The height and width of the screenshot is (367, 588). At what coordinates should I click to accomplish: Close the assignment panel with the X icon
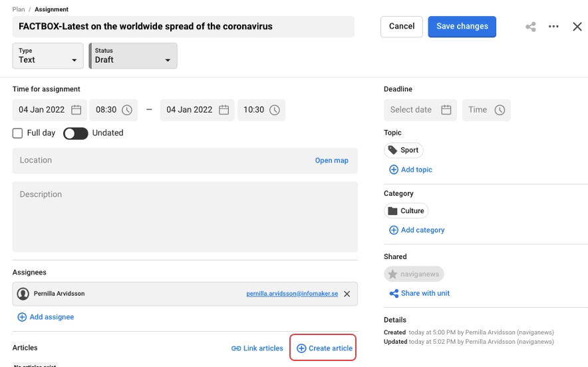[577, 27]
